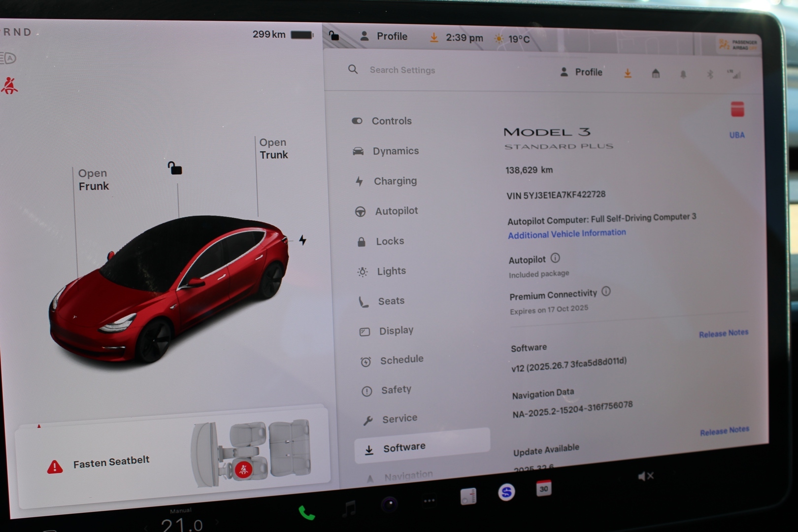
Task: Toggle the car lock icon above the vehicle
Action: click(x=175, y=168)
